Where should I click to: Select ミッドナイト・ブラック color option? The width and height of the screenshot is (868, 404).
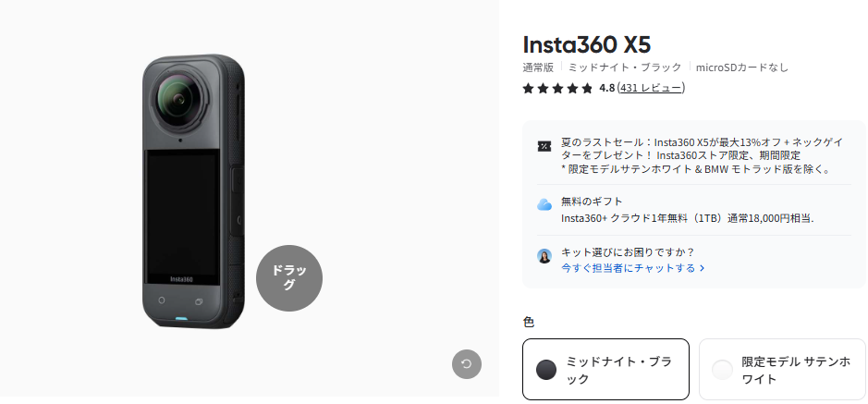point(605,369)
